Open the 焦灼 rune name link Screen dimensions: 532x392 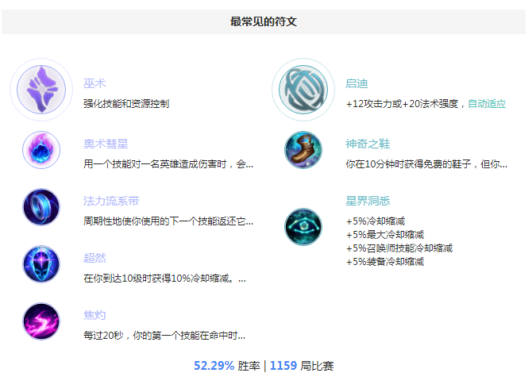click(94, 315)
